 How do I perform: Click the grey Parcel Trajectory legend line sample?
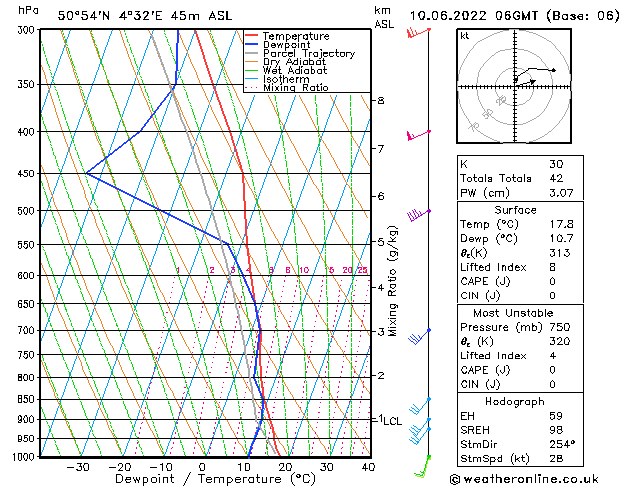252,53
